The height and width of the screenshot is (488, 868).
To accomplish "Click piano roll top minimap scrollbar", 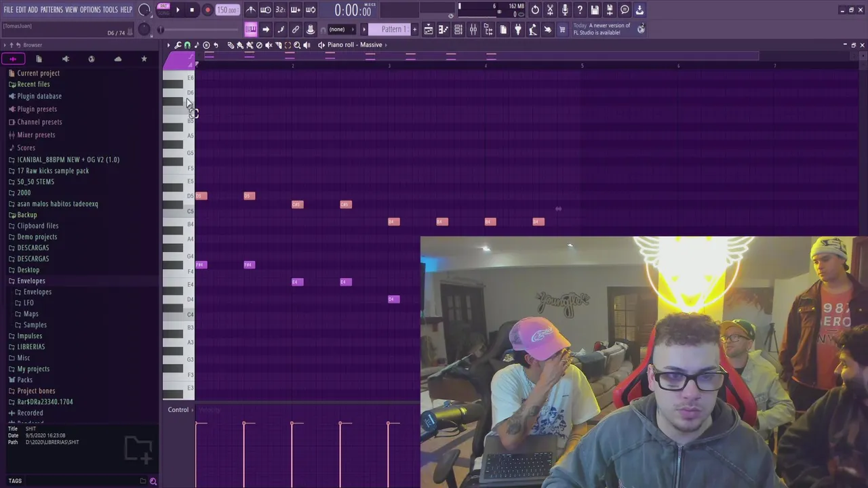I will coord(477,56).
